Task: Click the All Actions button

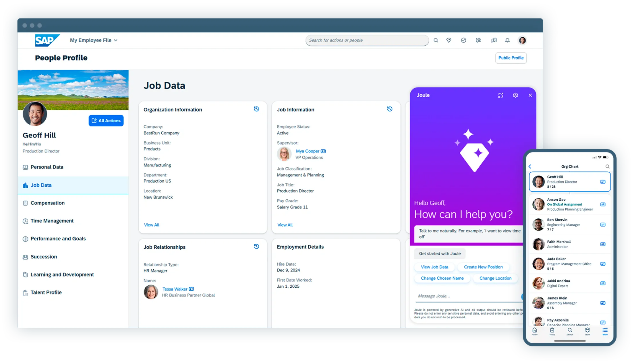Action: pyautogui.click(x=106, y=121)
